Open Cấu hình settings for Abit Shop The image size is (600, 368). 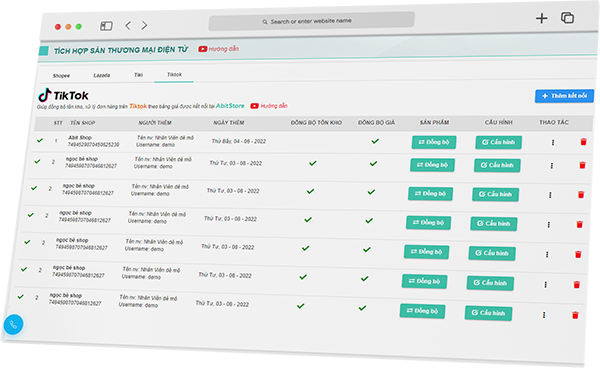(x=499, y=142)
